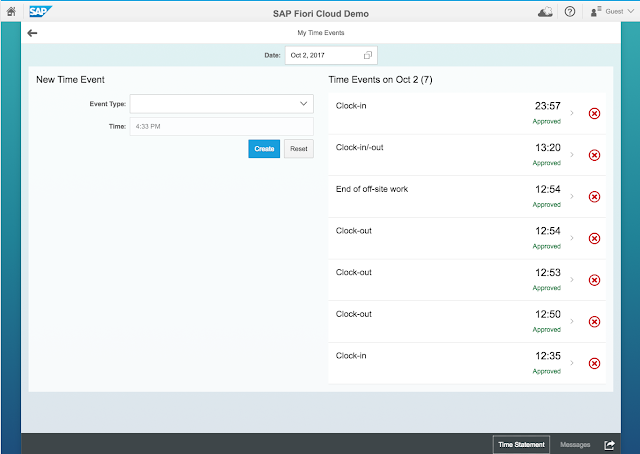Viewport: 640px width, 454px height.
Task: Click the share icon in footer
Action: click(609, 445)
